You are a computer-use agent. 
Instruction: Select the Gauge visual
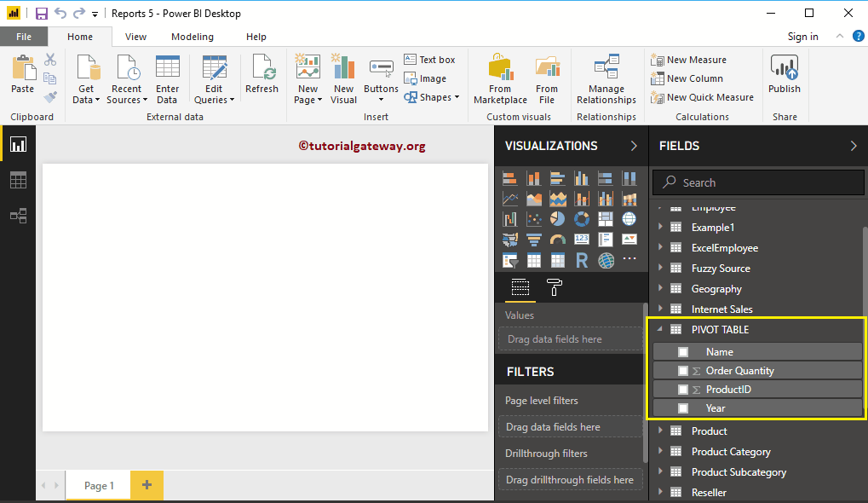coord(557,240)
